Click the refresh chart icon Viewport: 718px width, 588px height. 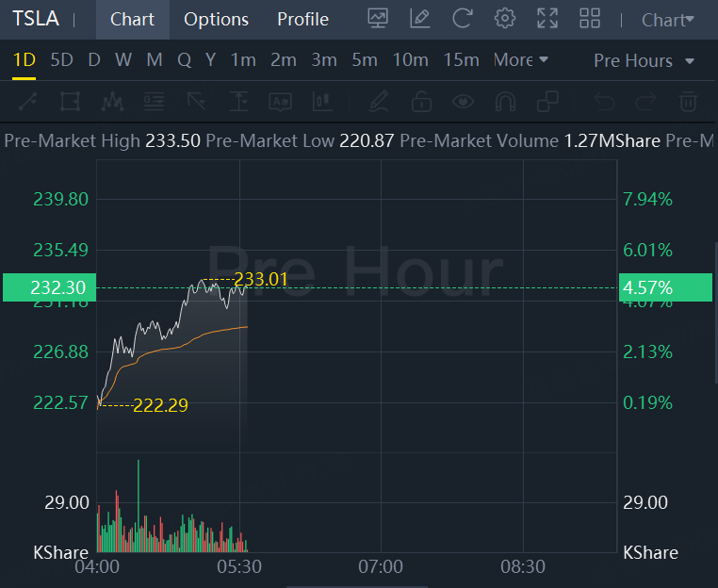(x=462, y=19)
